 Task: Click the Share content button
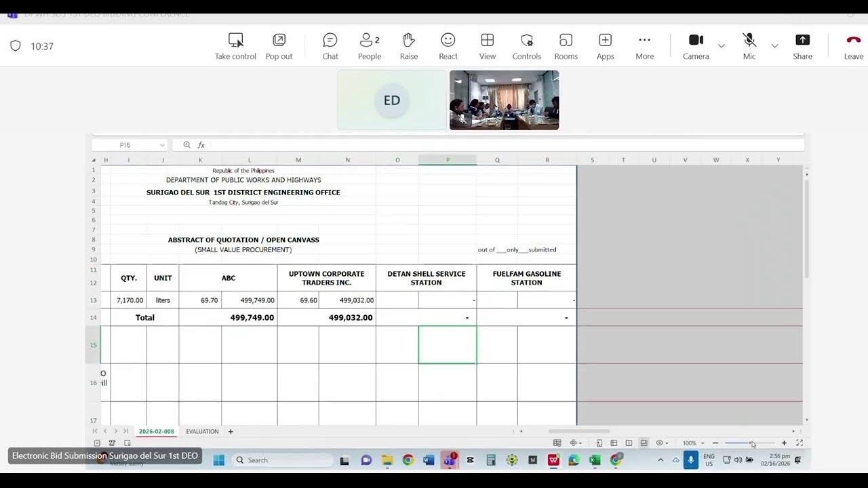click(803, 46)
